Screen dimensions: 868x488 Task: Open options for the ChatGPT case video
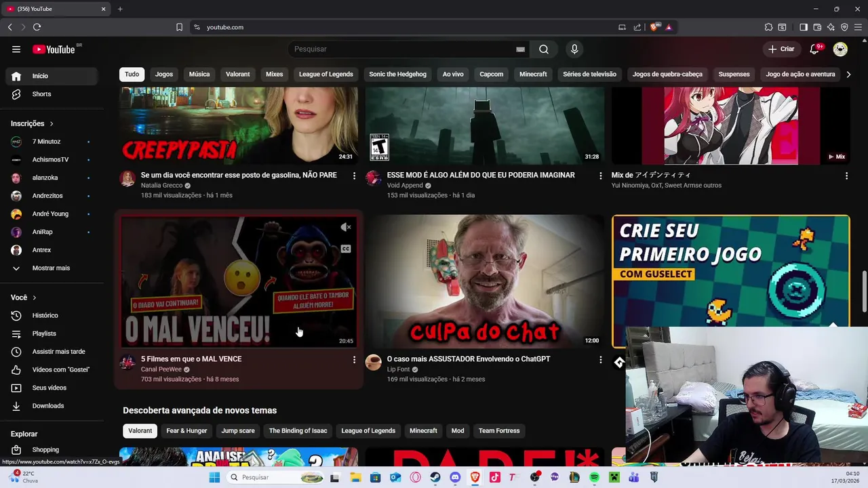point(600,359)
